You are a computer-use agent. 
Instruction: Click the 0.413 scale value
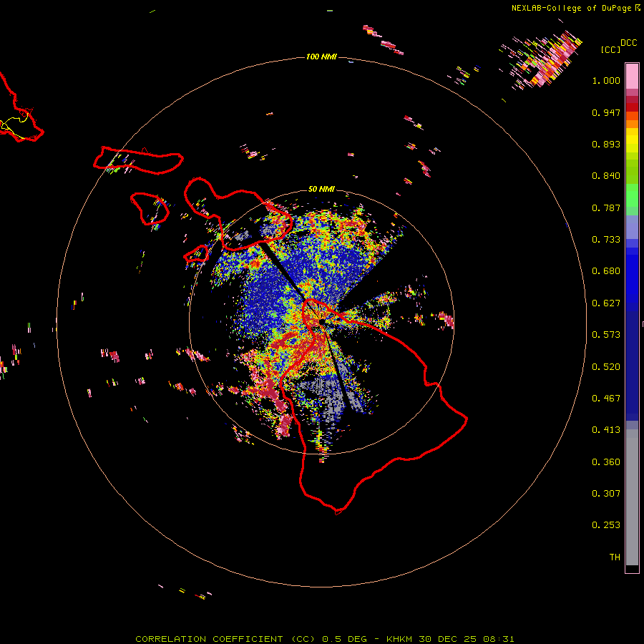point(606,430)
